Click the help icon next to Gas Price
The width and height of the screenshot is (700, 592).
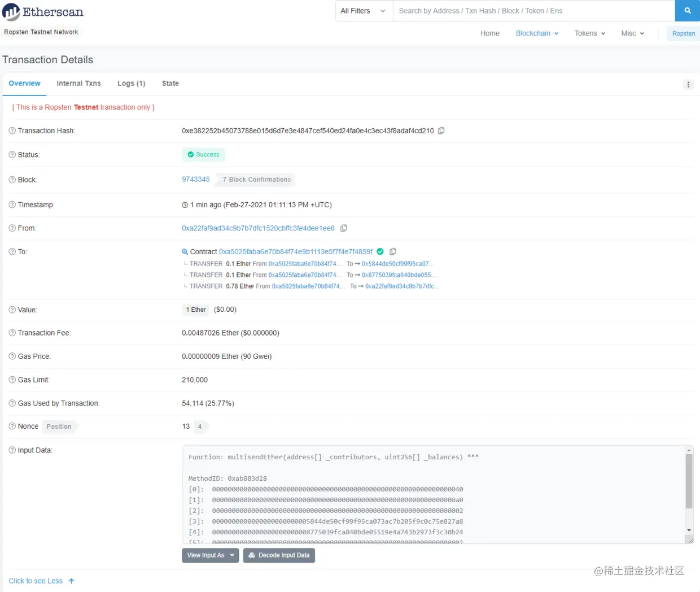[12, 356]
